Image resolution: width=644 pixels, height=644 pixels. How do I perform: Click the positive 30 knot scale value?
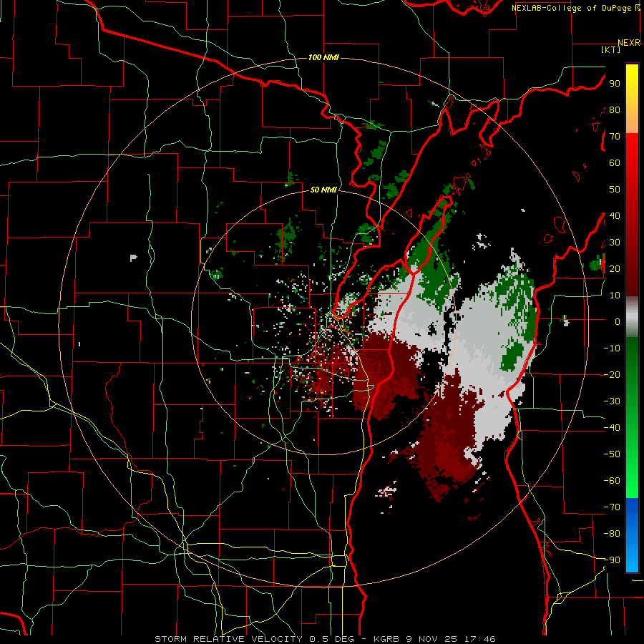pyautogui.click(x=615, y=243)
